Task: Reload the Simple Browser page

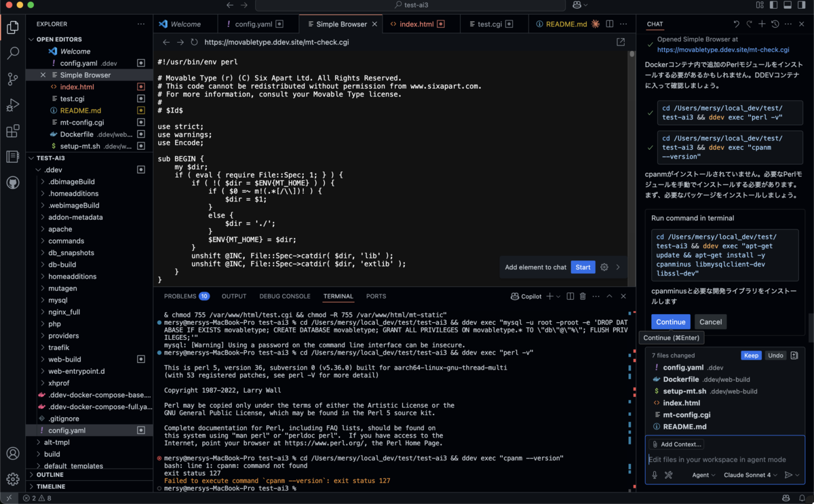Action: 194,42
